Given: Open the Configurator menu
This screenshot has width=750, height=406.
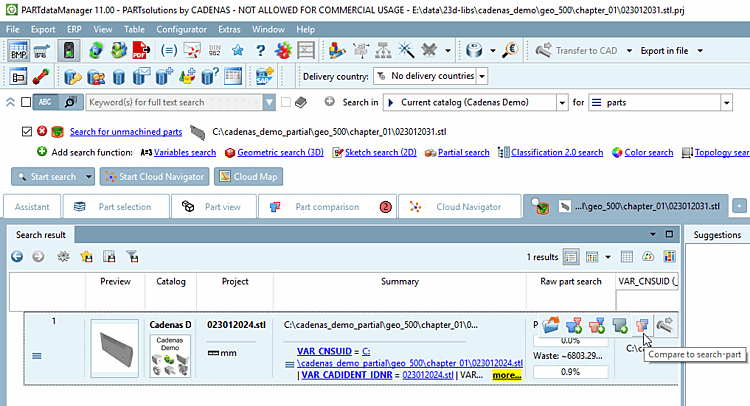Looking at the screenshot, I should tap(181, 30).
